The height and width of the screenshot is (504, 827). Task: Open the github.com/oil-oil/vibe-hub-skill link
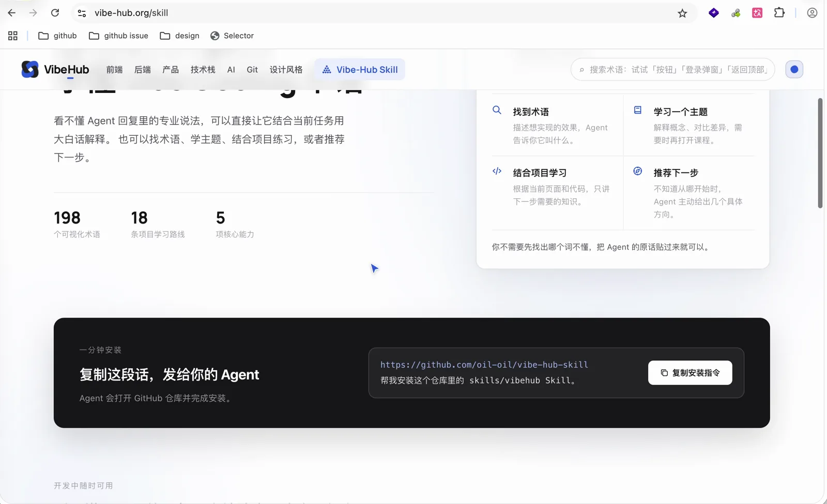pyautogui.click(x=484, y=365)
